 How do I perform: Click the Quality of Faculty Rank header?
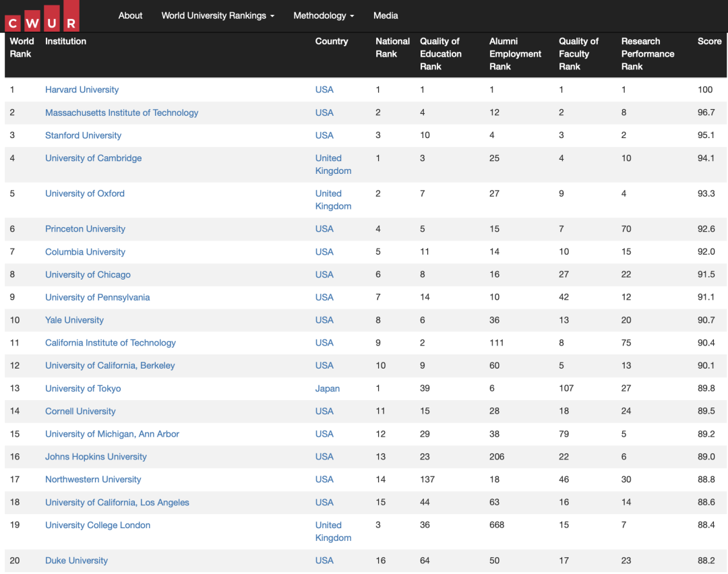tap(578, 54)
